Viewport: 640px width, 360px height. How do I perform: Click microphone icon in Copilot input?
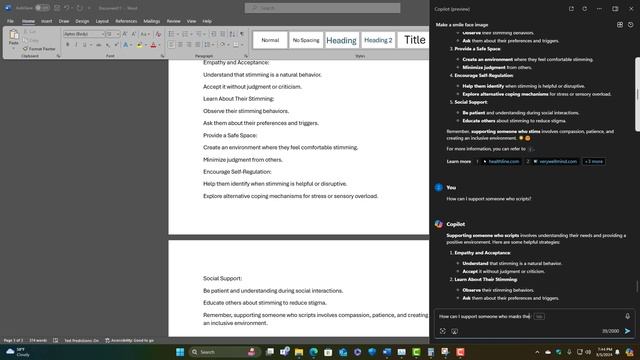click(627, 316)
